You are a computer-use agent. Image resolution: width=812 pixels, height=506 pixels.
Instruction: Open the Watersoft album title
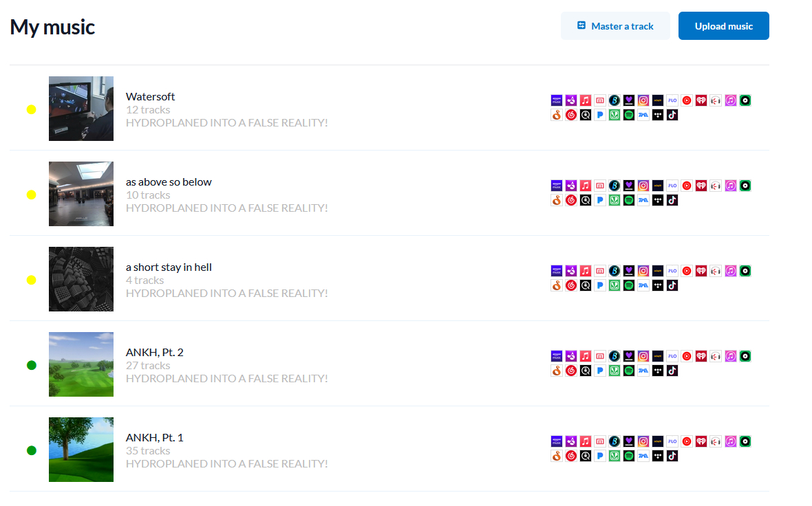(150, 97)
